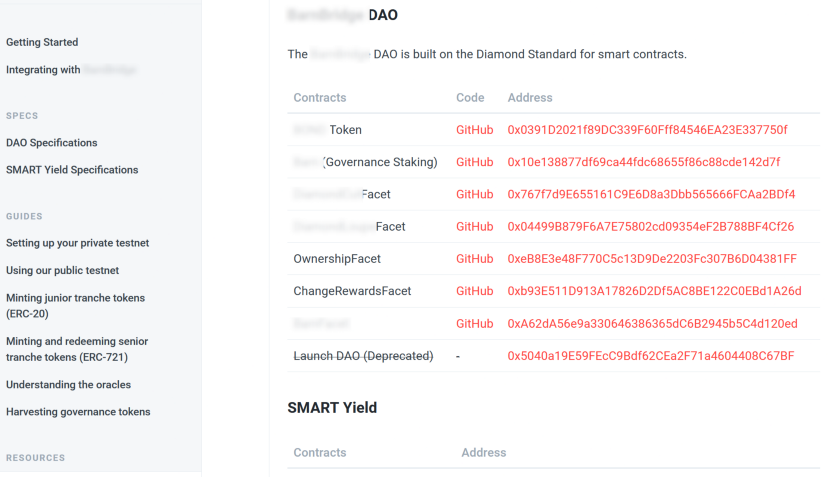Image resolution: width=828 pixels, height=477 pixels.
Task: Open Harvesting governance tokens guide
Action: (x=78, y=412)
